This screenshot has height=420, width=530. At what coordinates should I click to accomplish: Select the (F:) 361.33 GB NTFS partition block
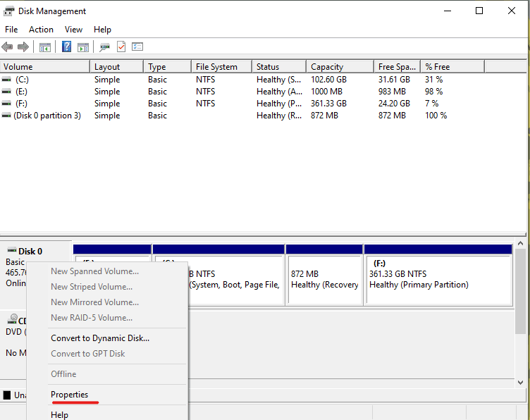pyautogui.click(x=438, y=275)
